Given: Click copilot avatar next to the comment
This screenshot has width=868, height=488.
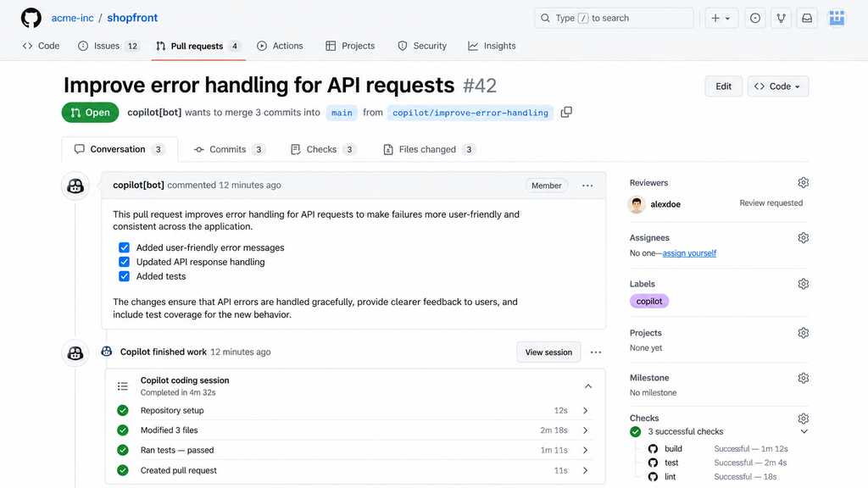Looking at the screenshot, I should (x=75, y=186).
